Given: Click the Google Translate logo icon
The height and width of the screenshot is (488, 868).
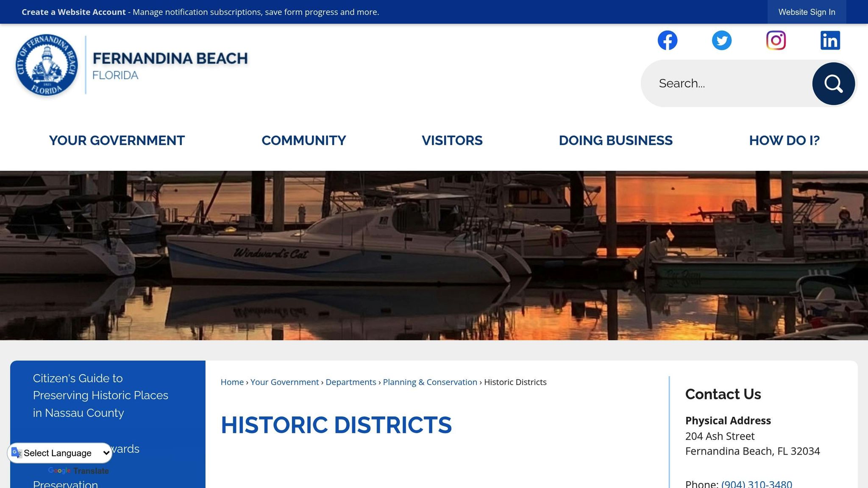Looking at the screenshot, I should pos(17,453).
